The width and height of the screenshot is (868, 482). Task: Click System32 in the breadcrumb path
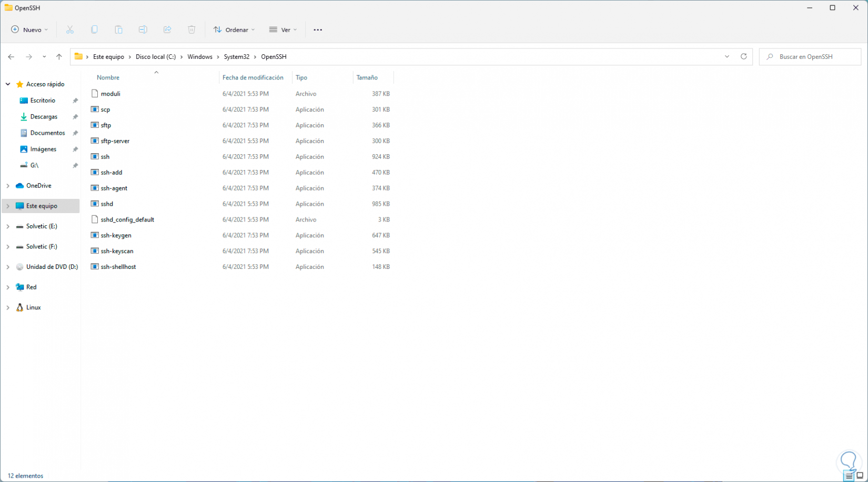pyautogui.click(x=237, y=57)
